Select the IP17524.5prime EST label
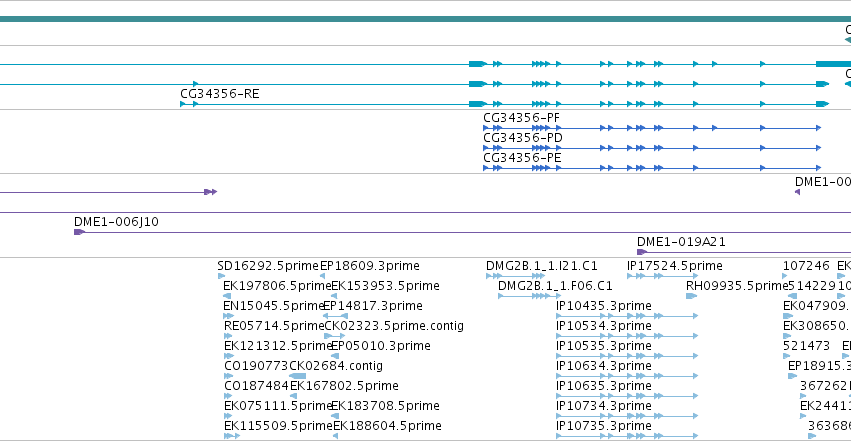The height and width of the screenshot is (441, 851). pyautogui.click(x=675, y=266)
